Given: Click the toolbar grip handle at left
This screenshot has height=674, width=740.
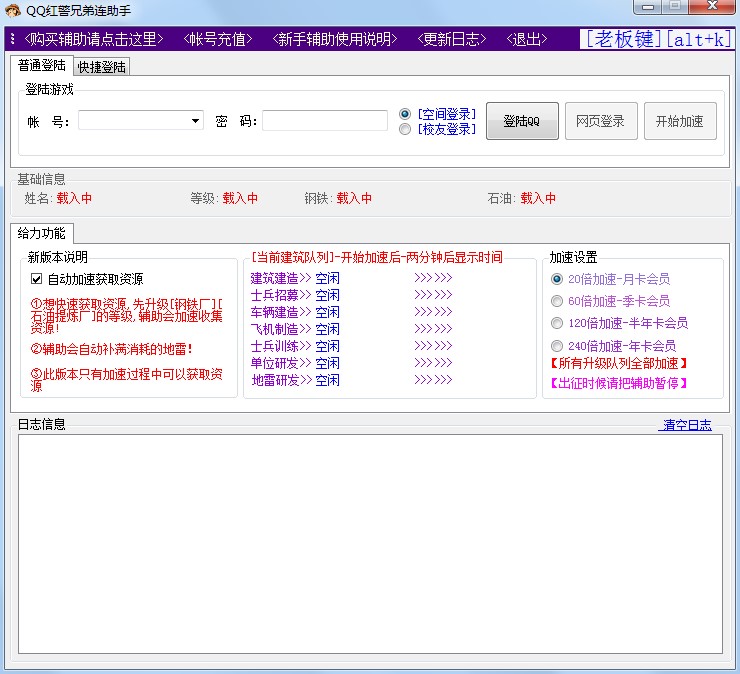Looking at the screenshot, I should (12, 39).
